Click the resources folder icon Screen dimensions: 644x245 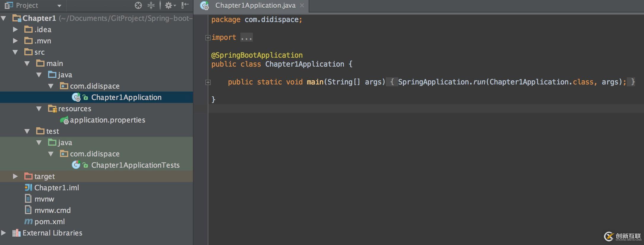pos(53,109)
